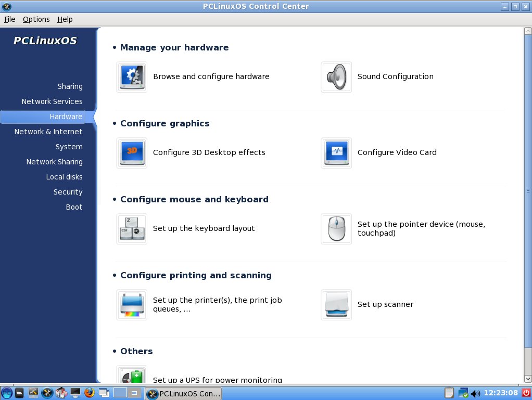532x400 pixels.
Task: Open the keyboard layout setup icon
Action: pos(132,229)
